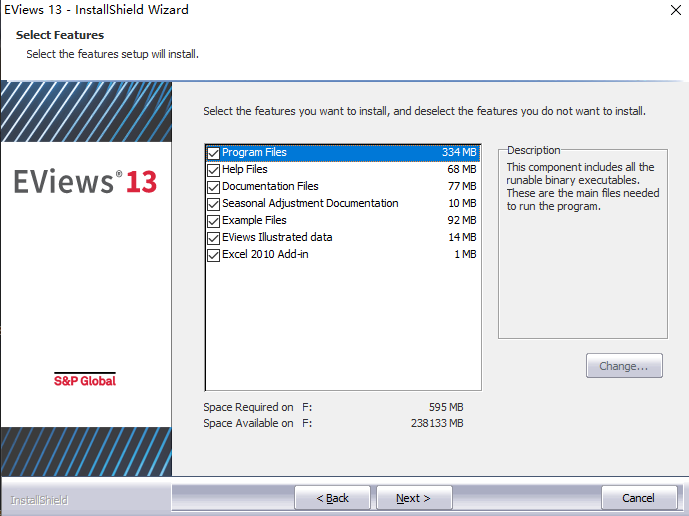This screenshot has width=689, height=516.
Task: Click the Next button
Action: (x=414, y=498)
